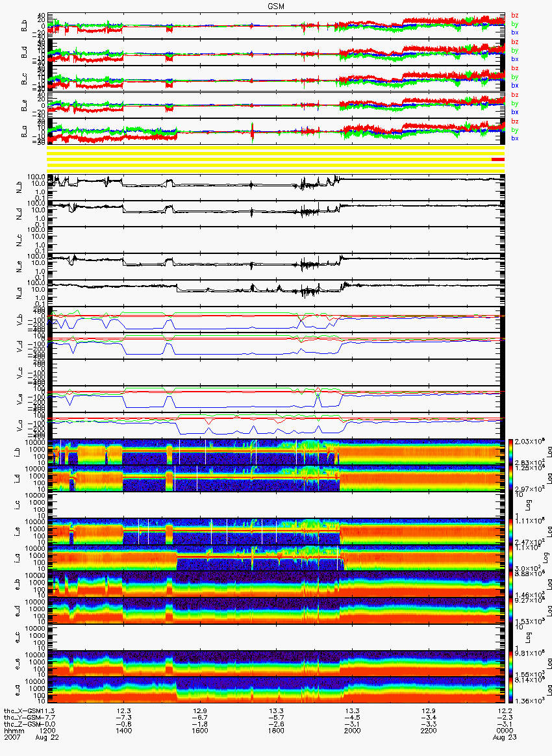Click the bz legend beside B_b panel
The height and width of the screenshot is (756, 552).
(x=515, y=16)
